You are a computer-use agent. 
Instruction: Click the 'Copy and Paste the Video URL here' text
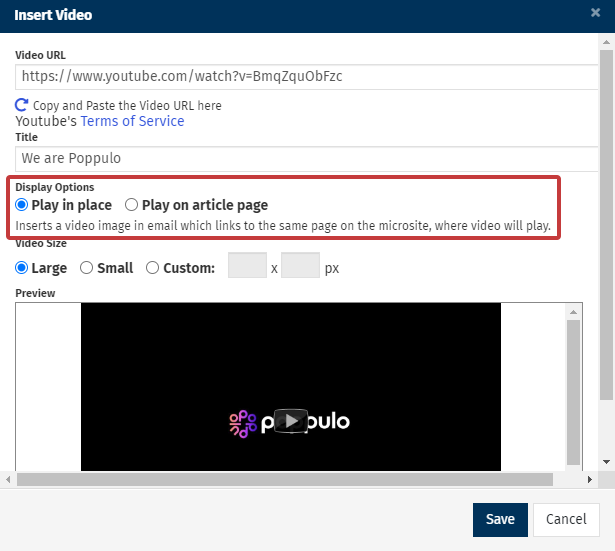[127, 105]
